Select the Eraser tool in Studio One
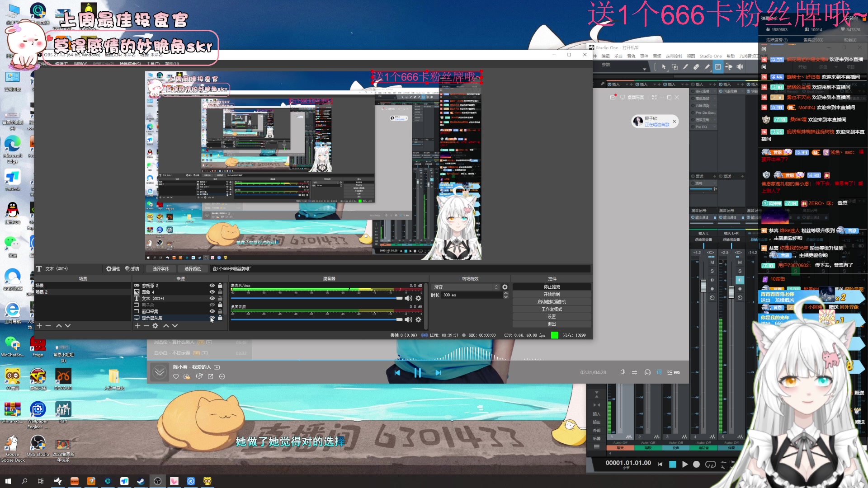 pos(696,67)
